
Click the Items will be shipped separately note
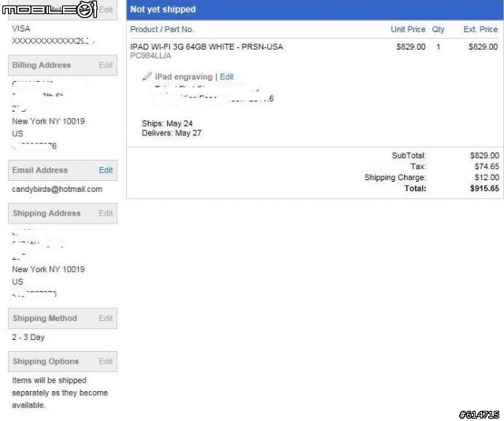point(60,393)
